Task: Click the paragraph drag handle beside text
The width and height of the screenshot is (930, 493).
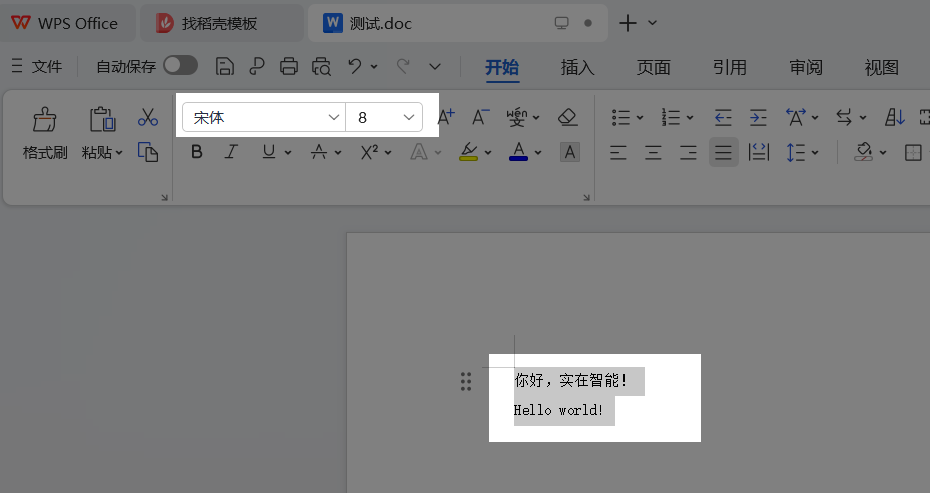Action: point(466,381)
